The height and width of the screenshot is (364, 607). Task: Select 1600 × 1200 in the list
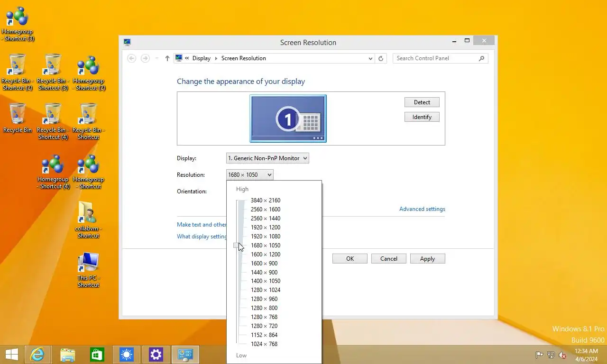tap(266, 255)
